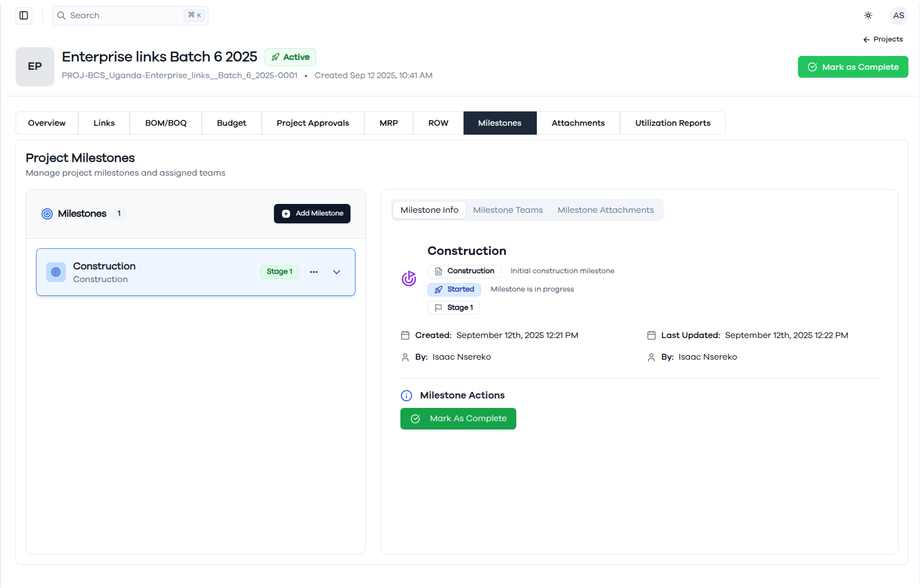The image size is (920, 588).
Task: Switch to the BOM/BOQ tab
Action: (x=166, y=123)
